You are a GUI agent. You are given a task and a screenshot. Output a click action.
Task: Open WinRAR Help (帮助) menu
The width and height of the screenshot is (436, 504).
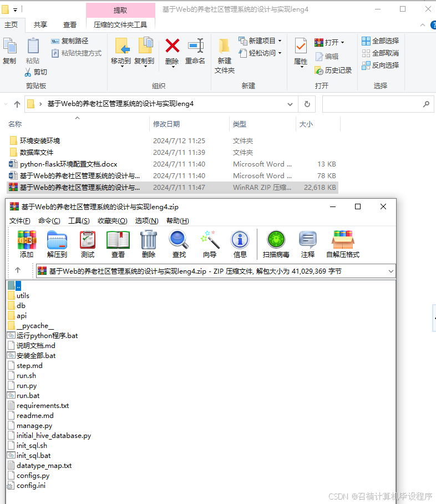[178, 221]
